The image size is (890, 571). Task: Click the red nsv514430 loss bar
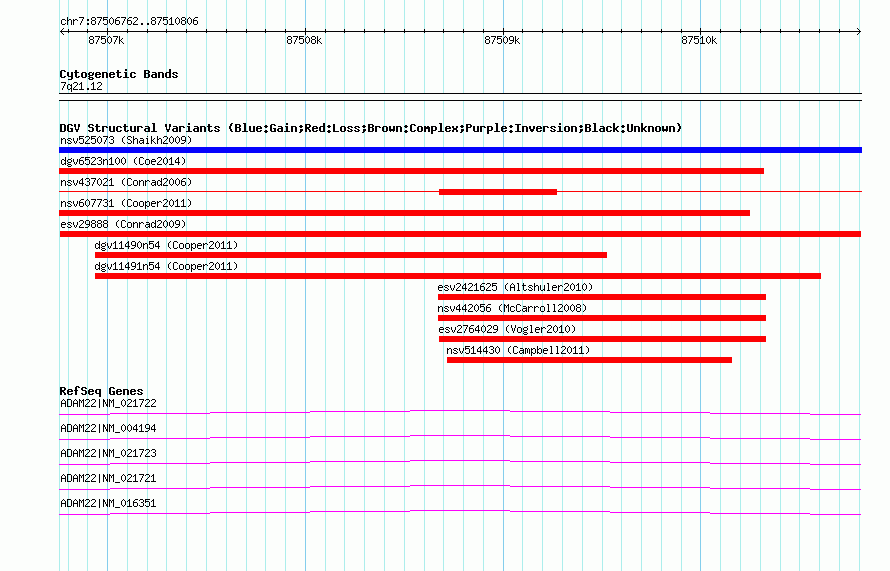point(589,360)
